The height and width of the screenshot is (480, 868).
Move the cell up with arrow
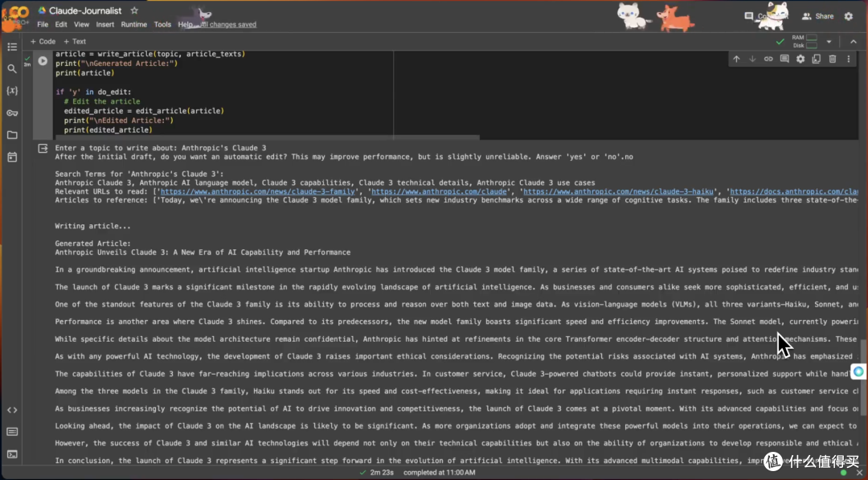click(736, 59)
